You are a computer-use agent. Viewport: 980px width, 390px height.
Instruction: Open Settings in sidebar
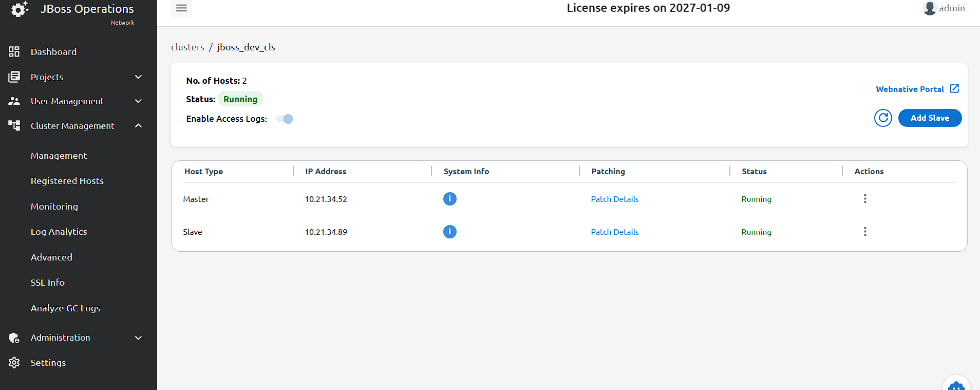(48, 362)
